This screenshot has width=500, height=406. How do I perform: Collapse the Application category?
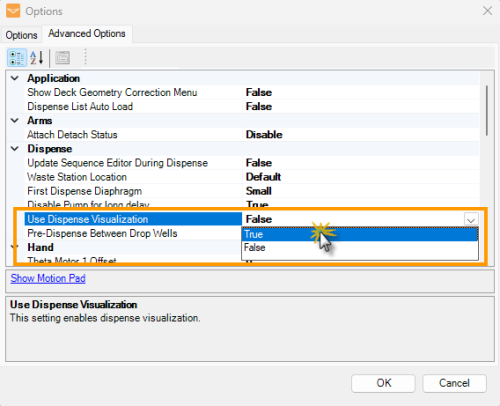15,78
